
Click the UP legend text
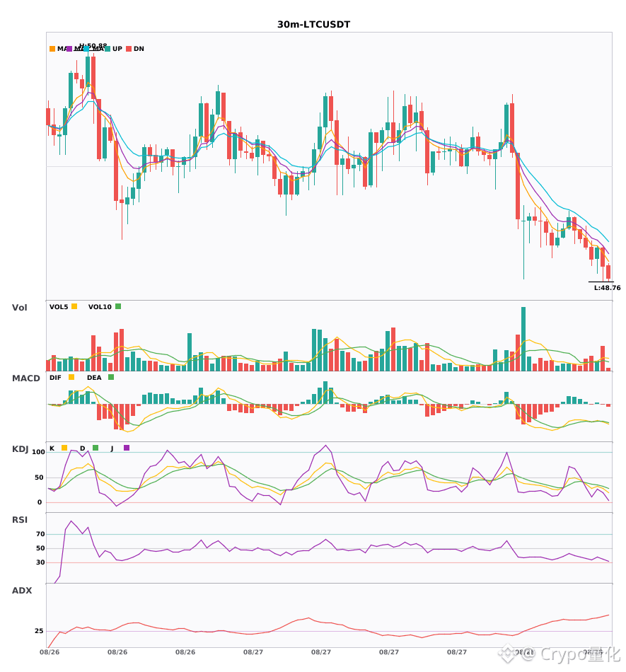pos(117,49)
